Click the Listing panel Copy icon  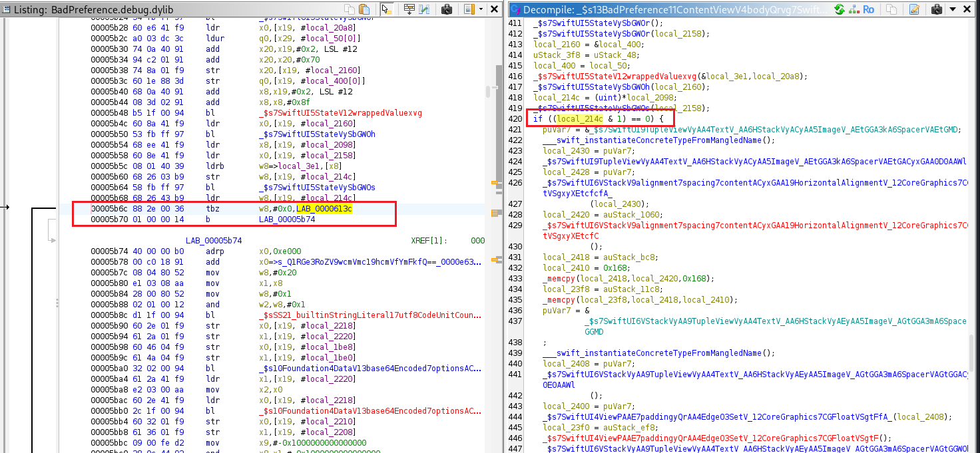(349, 9)
